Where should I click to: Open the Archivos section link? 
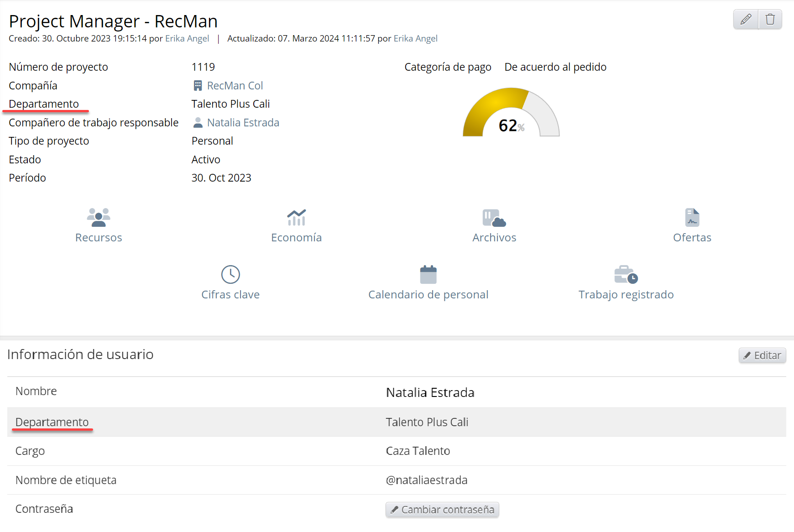coord(494,238)
